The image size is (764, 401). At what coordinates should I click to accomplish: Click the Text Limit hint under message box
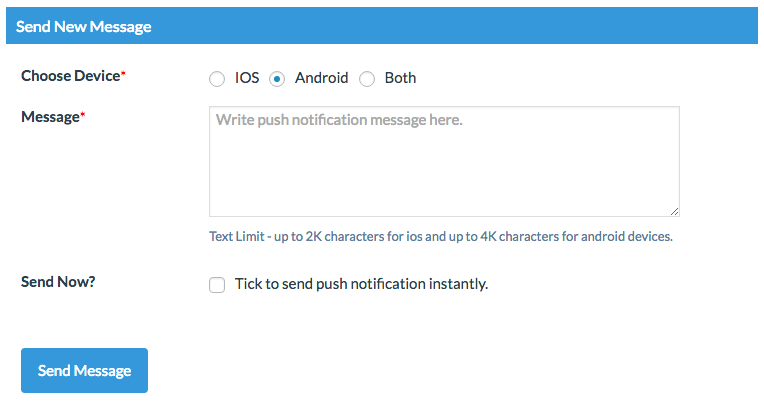(x=441, y=237)
